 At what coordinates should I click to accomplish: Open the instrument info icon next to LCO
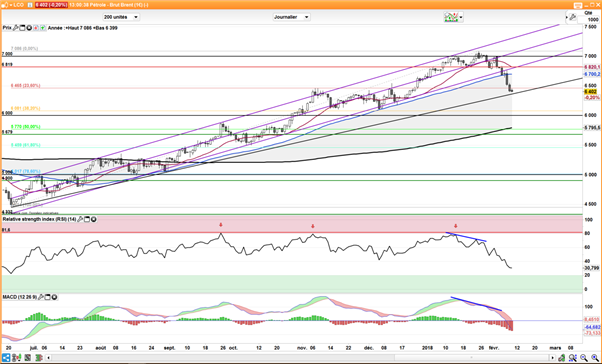click(x=30, y=5)
